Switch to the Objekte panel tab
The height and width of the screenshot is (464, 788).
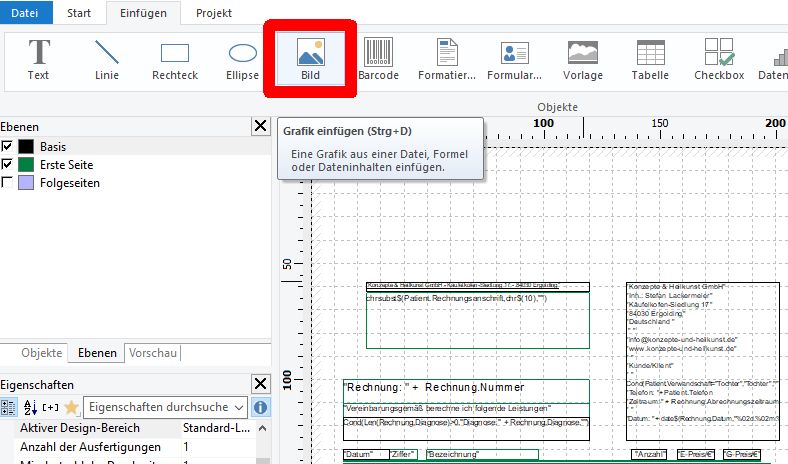coord(42,353)
